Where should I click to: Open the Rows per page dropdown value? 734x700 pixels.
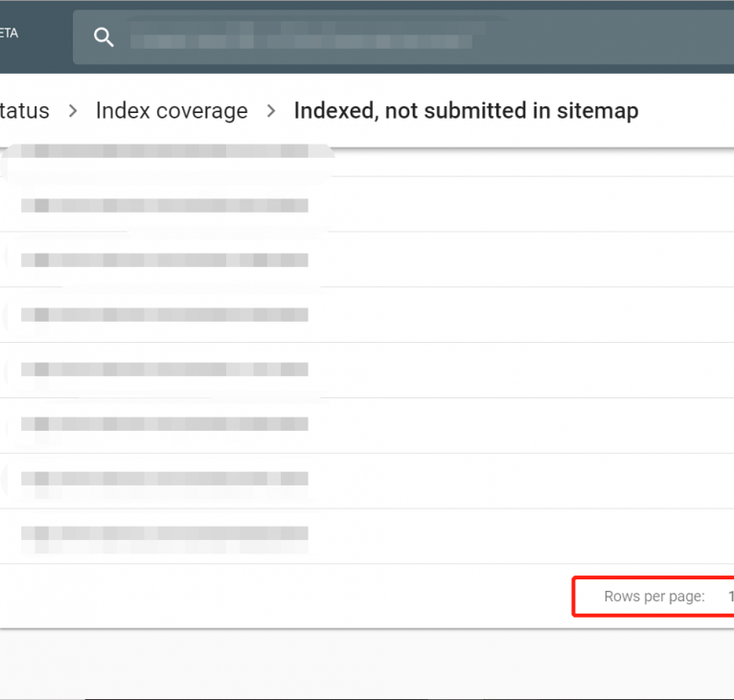tap(729, 597)
